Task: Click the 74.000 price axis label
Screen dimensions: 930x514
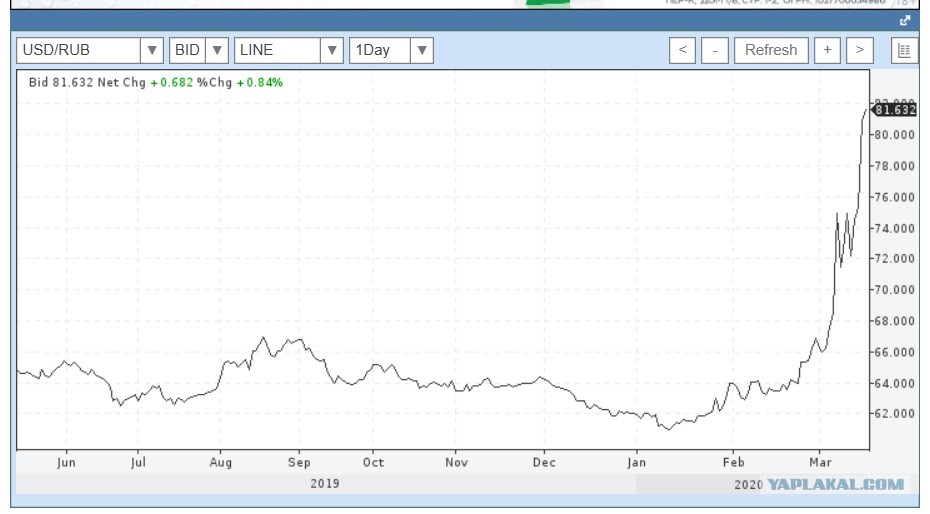Action: [x=895, y=228]
